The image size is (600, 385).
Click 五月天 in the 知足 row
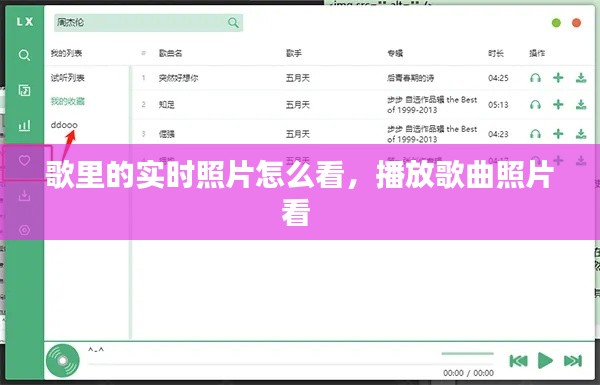pyautogui.click(x=298, y=104)
